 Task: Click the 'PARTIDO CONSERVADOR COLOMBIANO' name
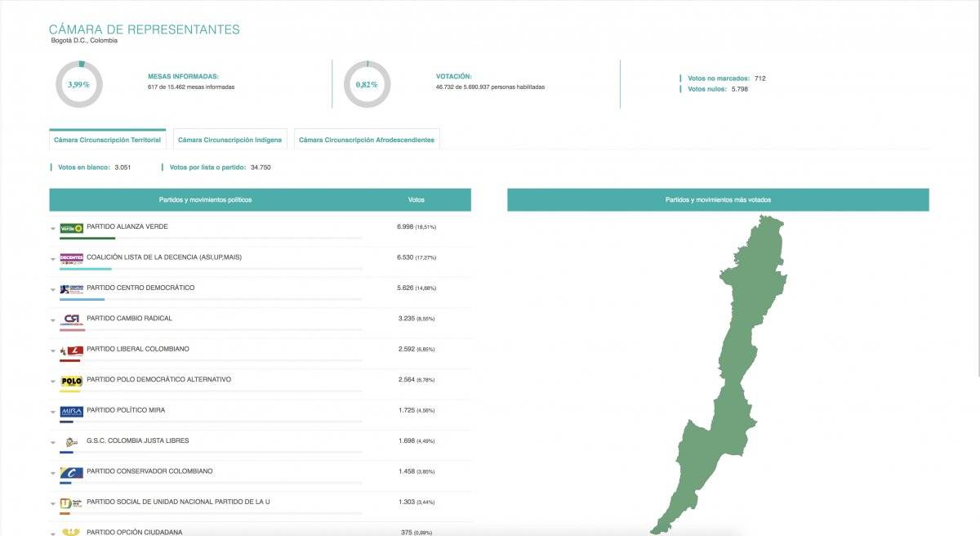149,471
